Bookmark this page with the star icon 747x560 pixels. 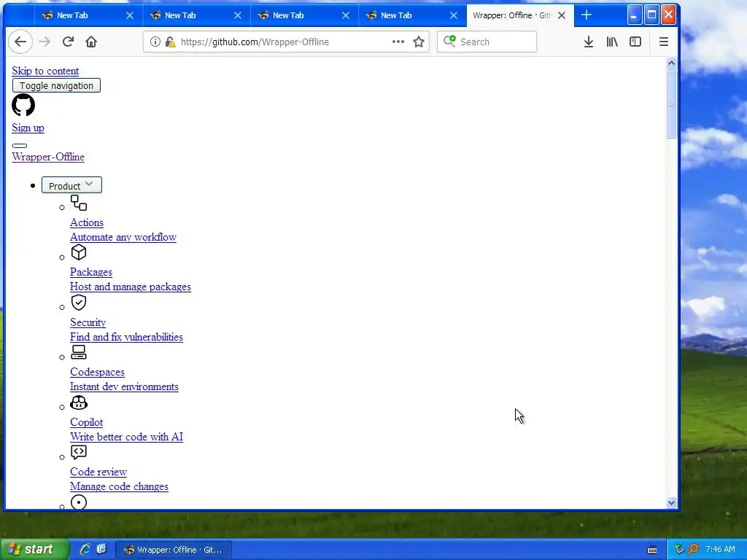point(419,42)
